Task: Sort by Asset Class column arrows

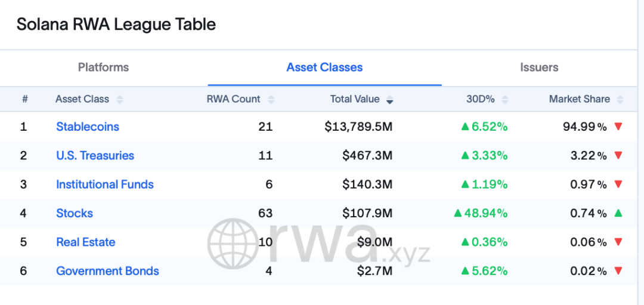Action: pyautogui.click(x=120, y=100)
